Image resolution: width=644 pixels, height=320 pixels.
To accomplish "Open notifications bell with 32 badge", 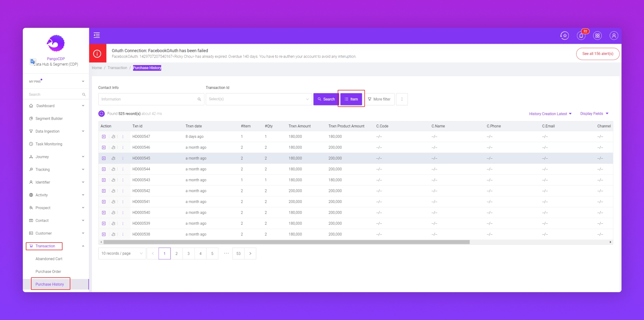I will pos(581,36).
